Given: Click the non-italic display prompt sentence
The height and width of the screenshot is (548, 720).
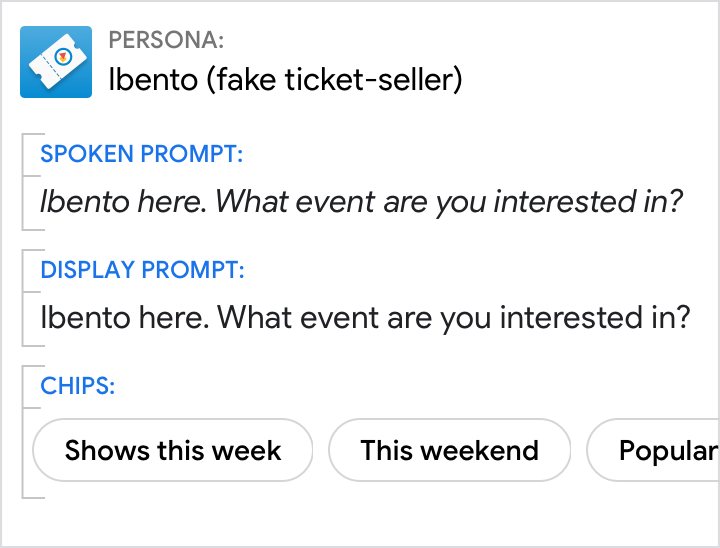Looking at the screenshot, I should tap(365, 318).
